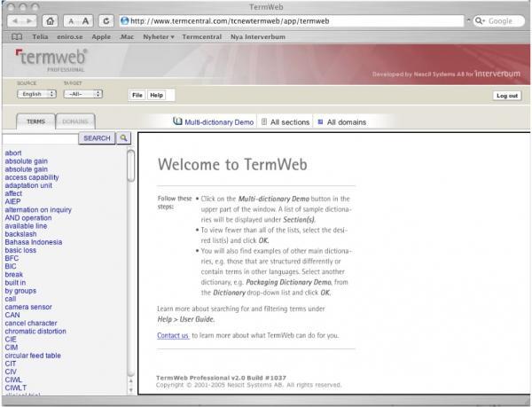Reload the page with the refresh icon
532x407 pixels.
(x=106, y=21)
